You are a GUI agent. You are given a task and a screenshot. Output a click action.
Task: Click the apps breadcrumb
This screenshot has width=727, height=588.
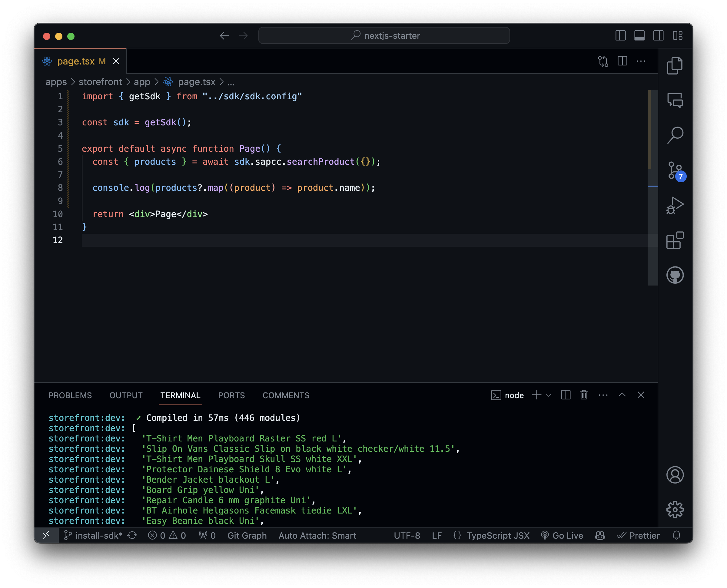click(x=56, y=82)
